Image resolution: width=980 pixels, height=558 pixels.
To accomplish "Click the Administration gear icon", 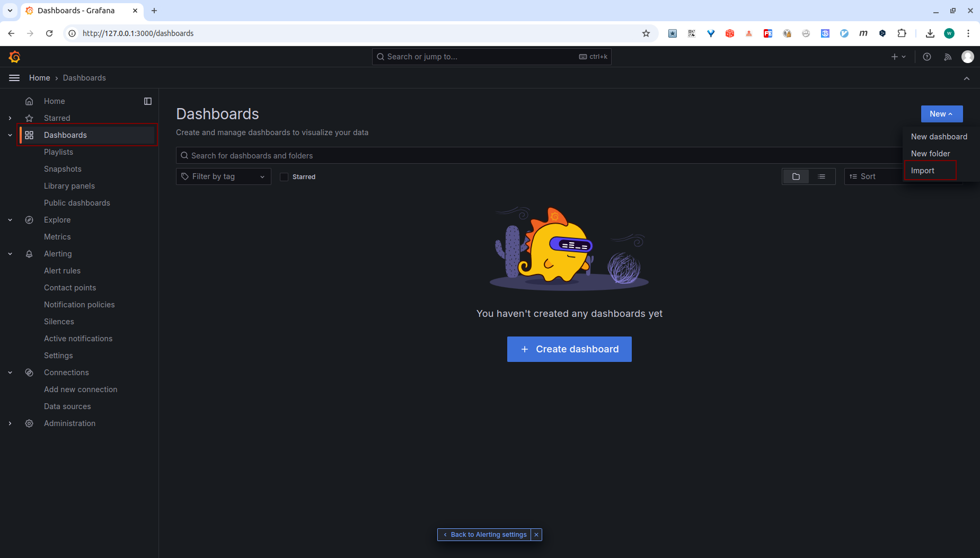I will coord(29,423).
